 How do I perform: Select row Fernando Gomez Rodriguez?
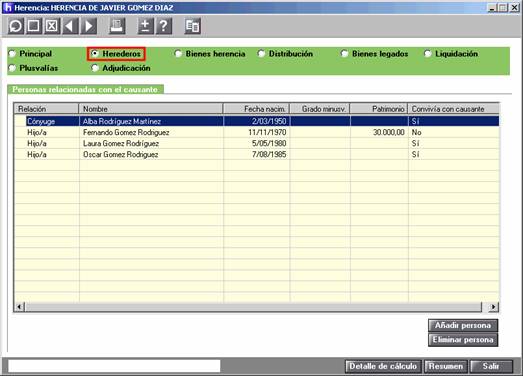tap(257, 132)
